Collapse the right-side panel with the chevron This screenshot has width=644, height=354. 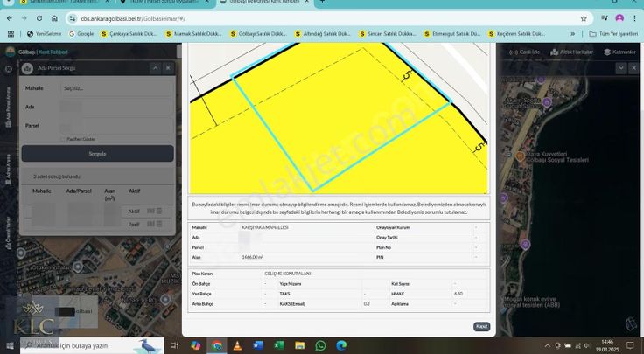click(x=621, y=67)
